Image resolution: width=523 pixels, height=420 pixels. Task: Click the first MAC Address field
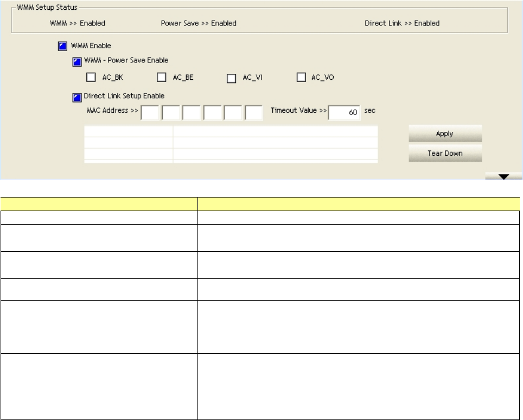[150, 112]
